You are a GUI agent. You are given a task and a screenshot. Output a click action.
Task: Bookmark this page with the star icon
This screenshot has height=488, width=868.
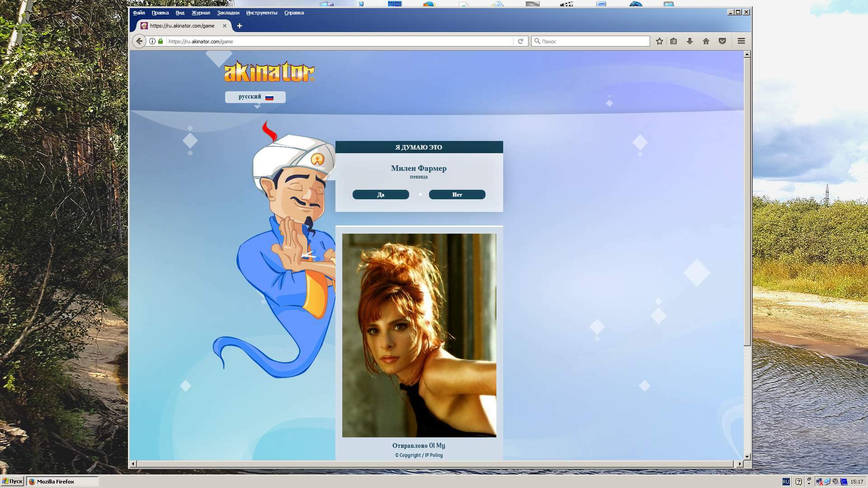coord(660,41)
